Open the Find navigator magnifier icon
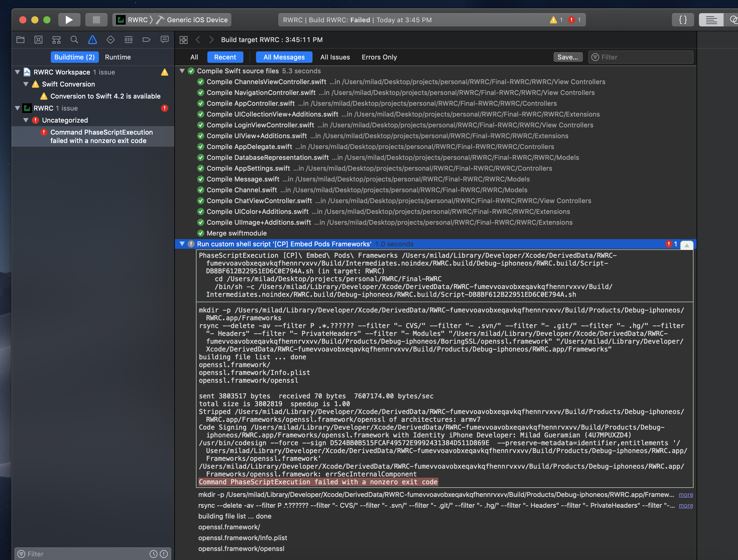Screen dimensions: 738x560 [75, 40]
